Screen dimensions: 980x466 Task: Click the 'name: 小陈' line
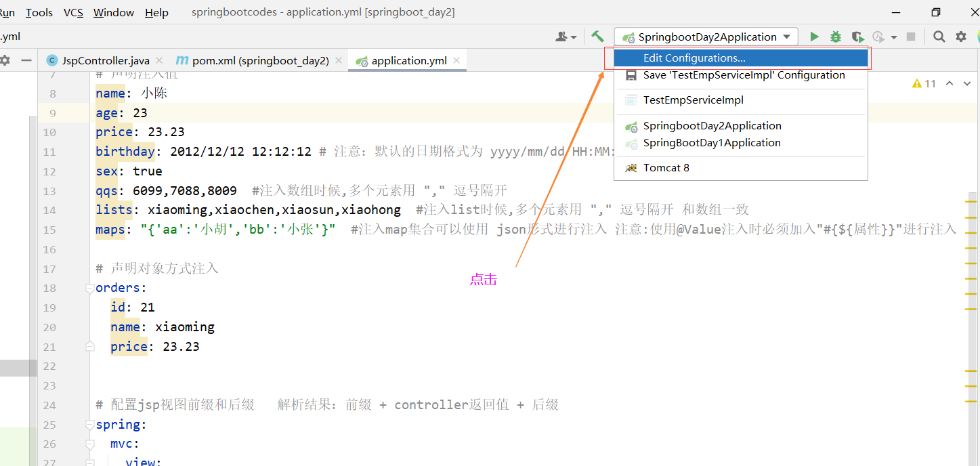tap(131, 93)
